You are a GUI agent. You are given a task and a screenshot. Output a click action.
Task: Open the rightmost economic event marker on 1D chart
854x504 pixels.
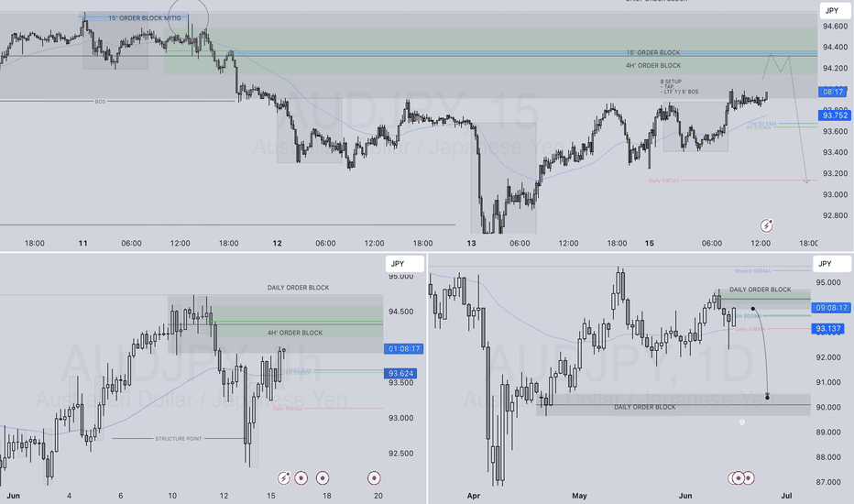click(x=749, y=477)
